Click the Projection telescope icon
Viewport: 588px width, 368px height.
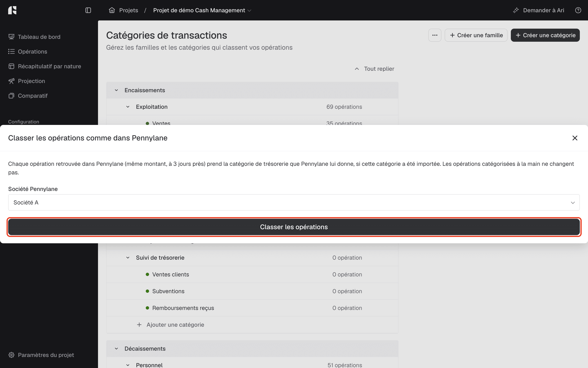(11, 81)
